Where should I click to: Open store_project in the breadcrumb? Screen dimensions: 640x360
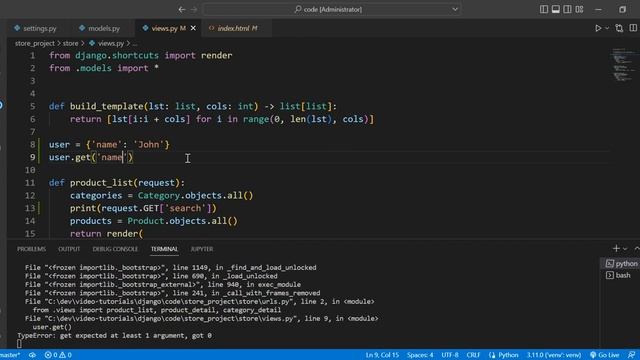[35, 43]
